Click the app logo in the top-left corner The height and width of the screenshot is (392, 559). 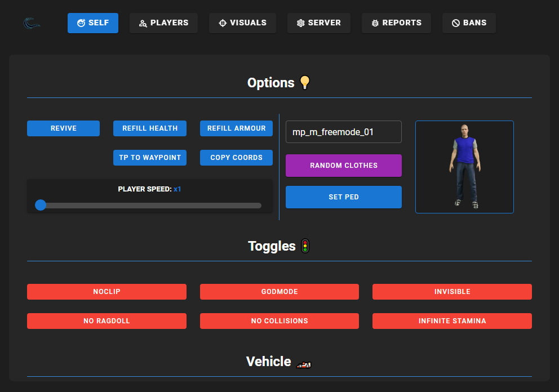31,23
